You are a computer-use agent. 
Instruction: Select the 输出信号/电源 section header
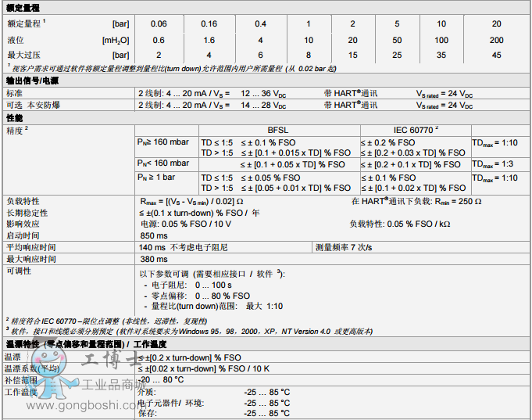(x=31, y=81)
